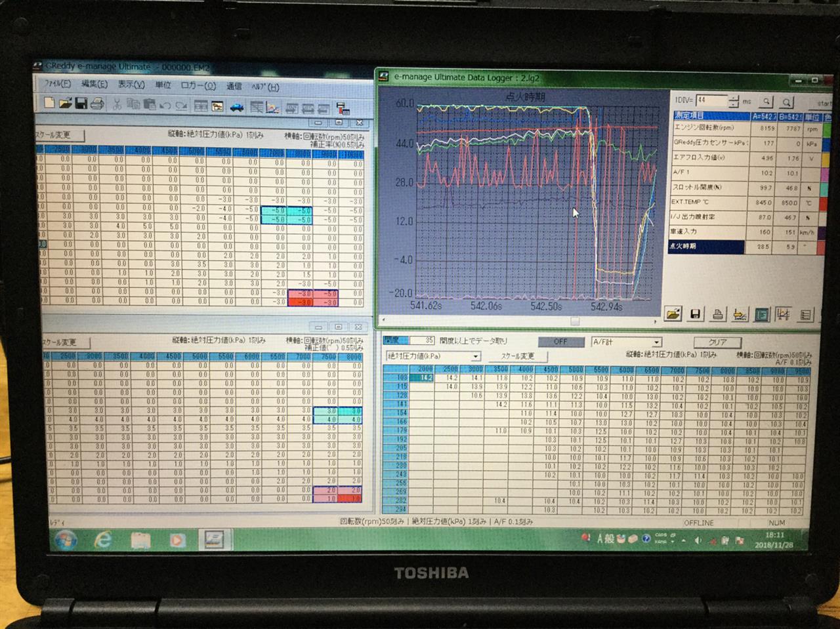840x629 pixels.
Task: Open the 単位 menu
Action: (x=163, y=85)
